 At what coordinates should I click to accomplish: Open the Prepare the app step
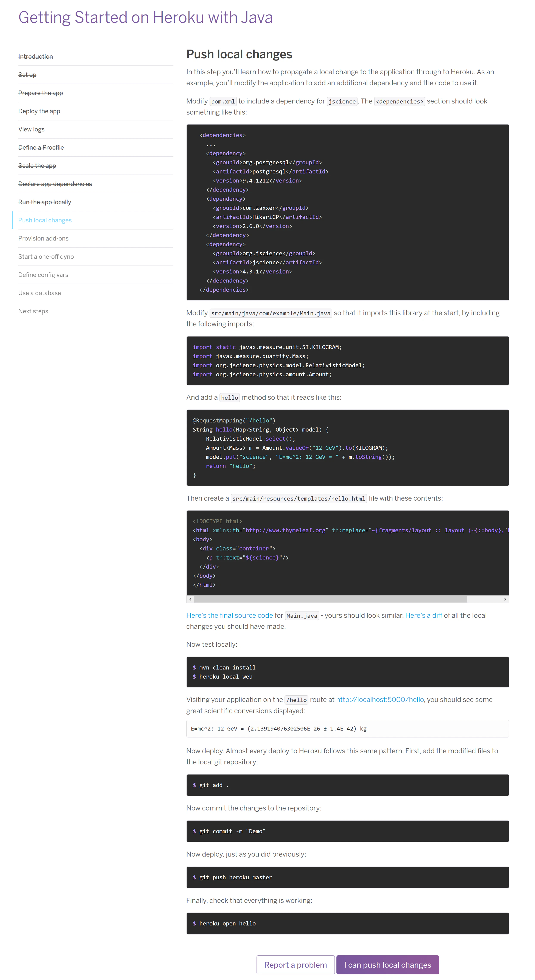click(x=41, y=93)
